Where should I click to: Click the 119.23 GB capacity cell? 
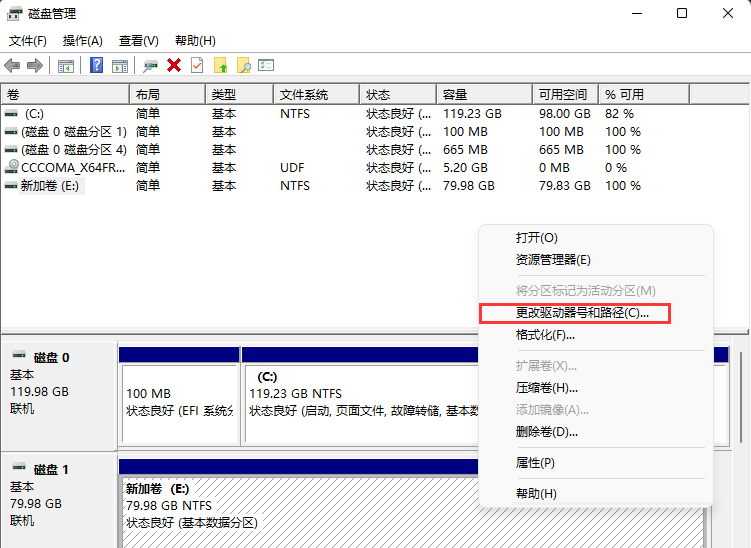pos(472,114)
